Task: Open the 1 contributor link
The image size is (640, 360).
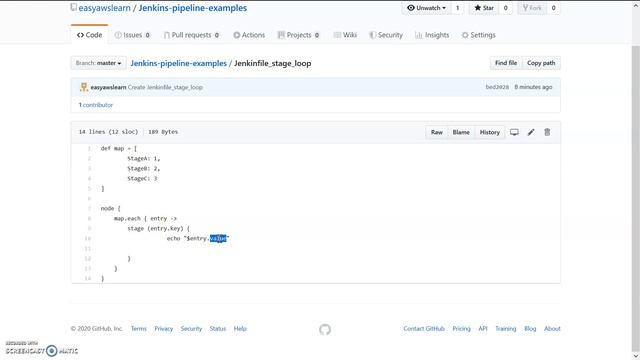Action: pos(96,105)
